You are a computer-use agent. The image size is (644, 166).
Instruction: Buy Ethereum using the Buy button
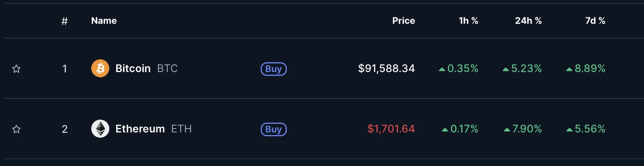[274, 129]
